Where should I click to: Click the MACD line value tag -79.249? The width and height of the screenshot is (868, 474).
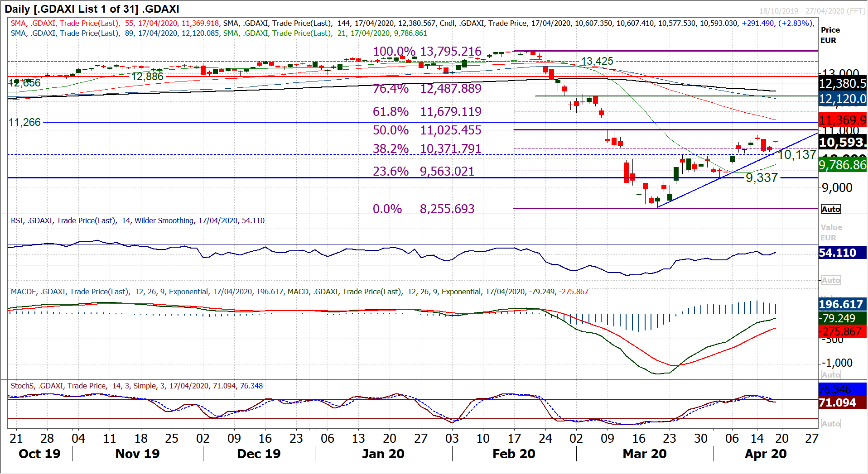point(843,318)
